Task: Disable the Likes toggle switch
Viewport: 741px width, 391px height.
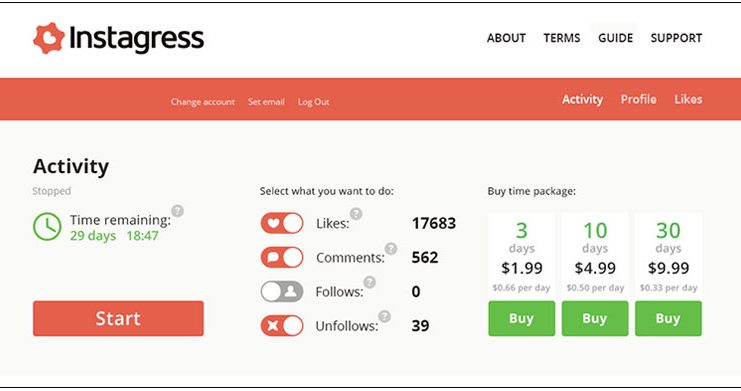Action: (x=282, y=223)
